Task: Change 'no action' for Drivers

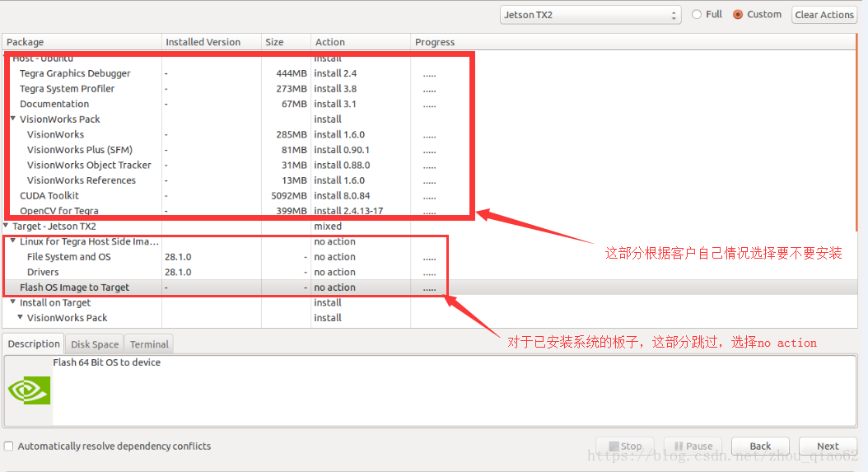Action: 335,272
